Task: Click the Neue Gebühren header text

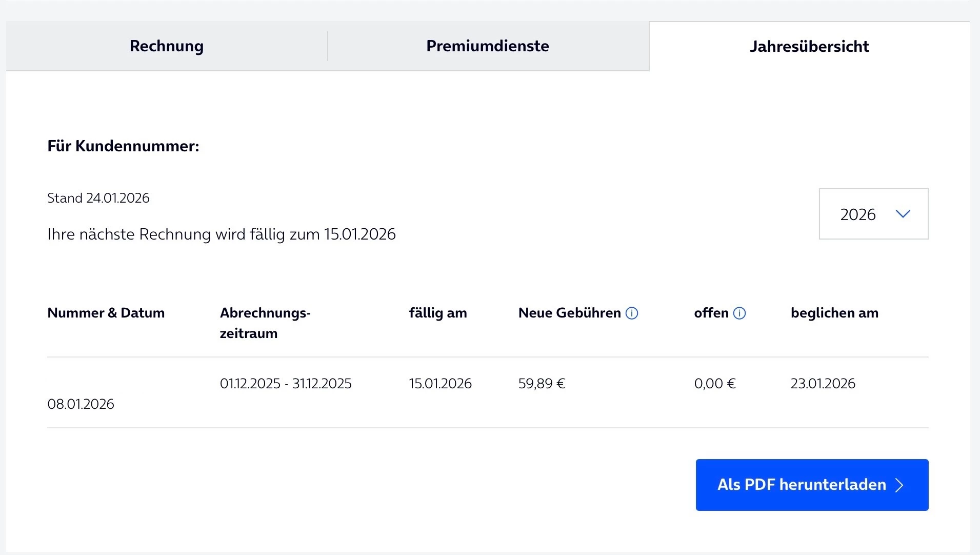Action: tap(569, 313)
